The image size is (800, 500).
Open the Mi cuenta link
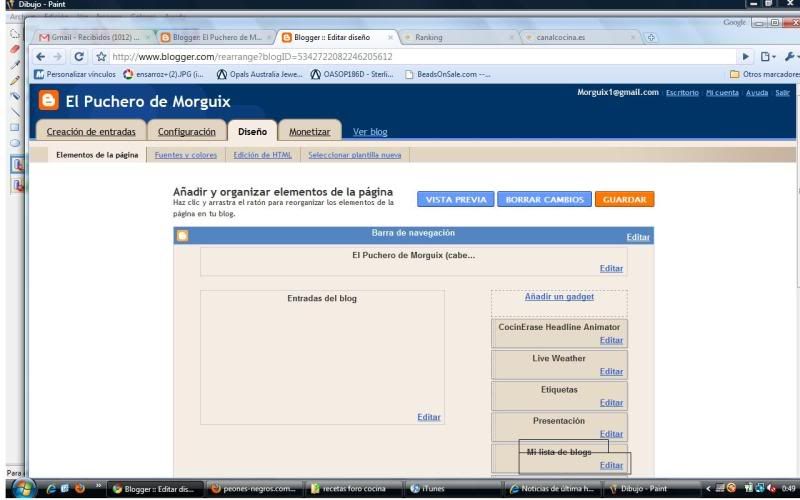[722, 93]
